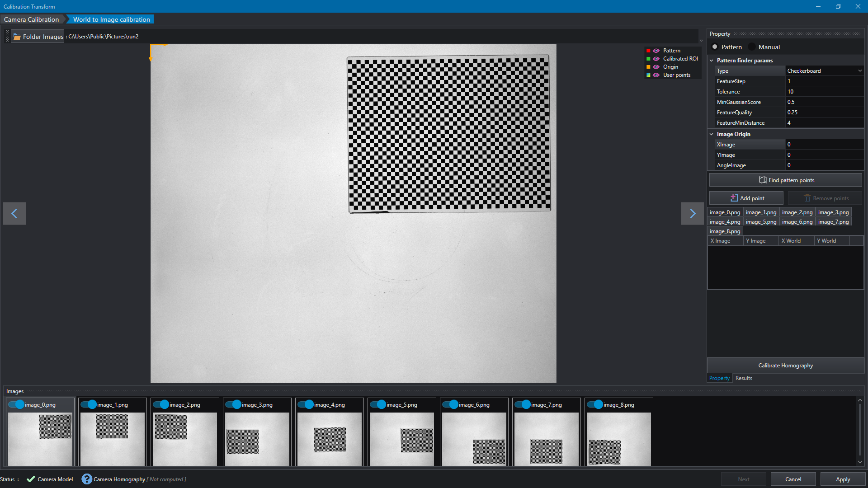This screenshot has height=488, width=868.
Task: Open image_8.png tab in points list
Action: 725,231
